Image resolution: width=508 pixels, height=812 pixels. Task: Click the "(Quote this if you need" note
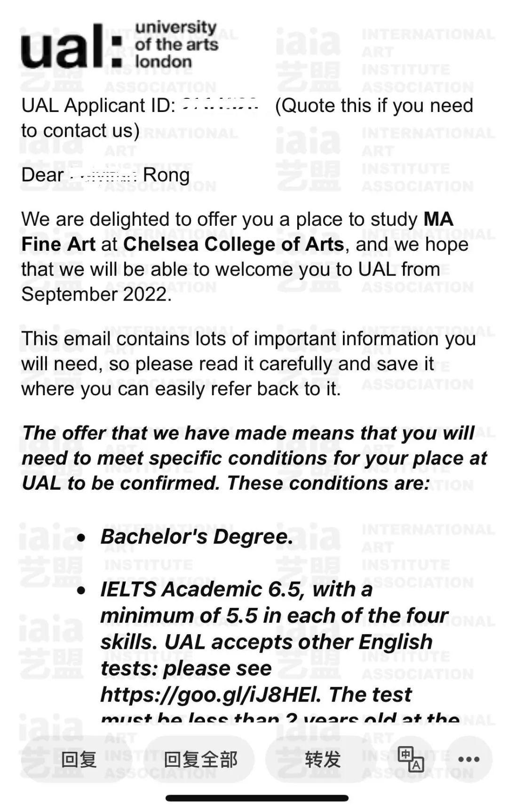[x=374, y=105]
